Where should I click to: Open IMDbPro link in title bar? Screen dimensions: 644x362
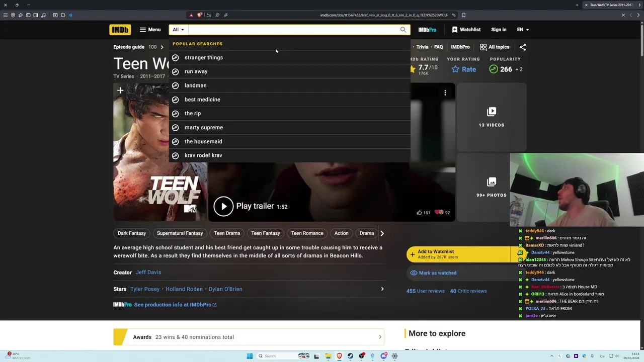pyautogui.click(x=460, y=47)
